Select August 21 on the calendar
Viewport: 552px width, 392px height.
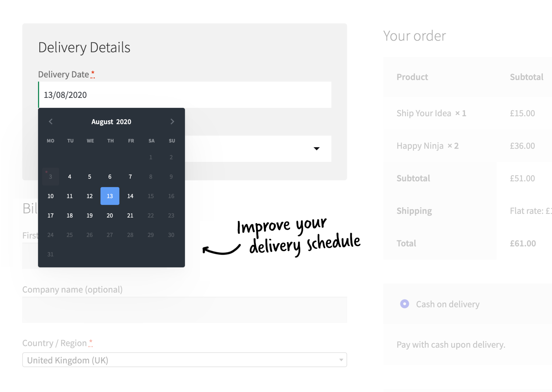click(x=130, y=215)
